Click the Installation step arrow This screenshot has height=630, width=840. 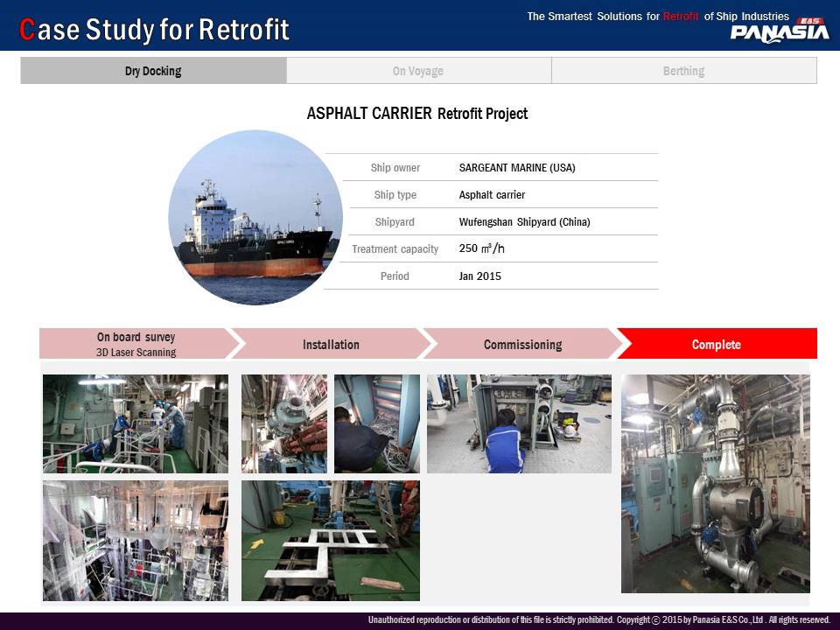tap(331, 344)
